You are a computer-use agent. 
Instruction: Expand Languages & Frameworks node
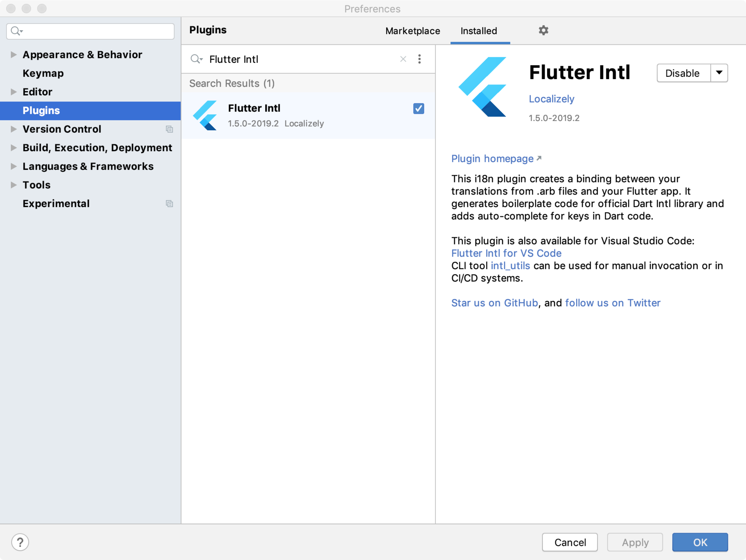tap(14, 166)
